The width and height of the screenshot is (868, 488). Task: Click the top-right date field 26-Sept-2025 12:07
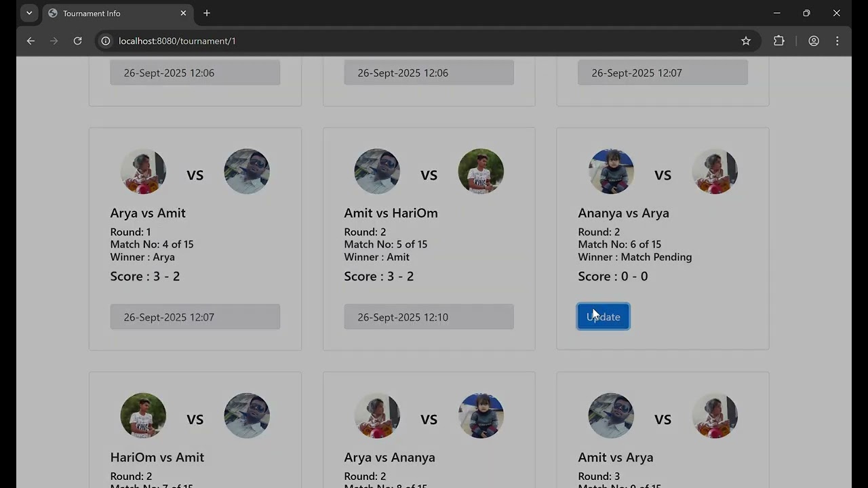coord(663,73)
